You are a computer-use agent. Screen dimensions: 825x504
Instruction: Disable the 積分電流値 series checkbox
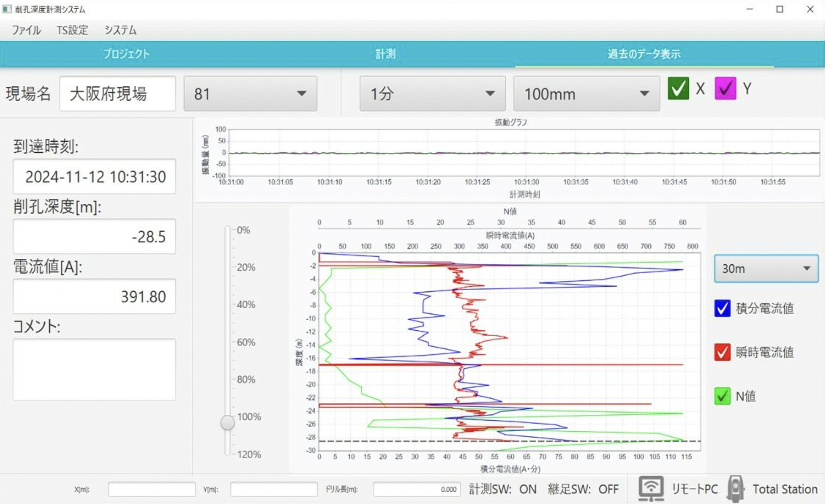(722, 308)
